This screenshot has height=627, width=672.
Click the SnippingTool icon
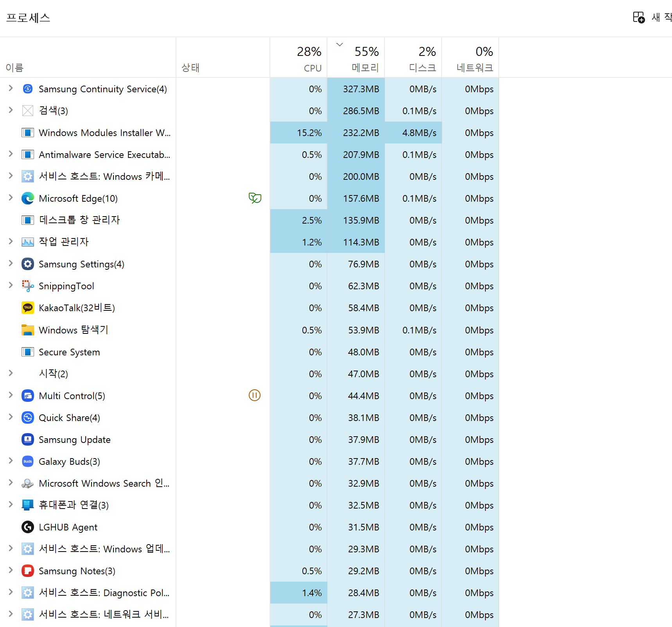click(x=27, y=286)
